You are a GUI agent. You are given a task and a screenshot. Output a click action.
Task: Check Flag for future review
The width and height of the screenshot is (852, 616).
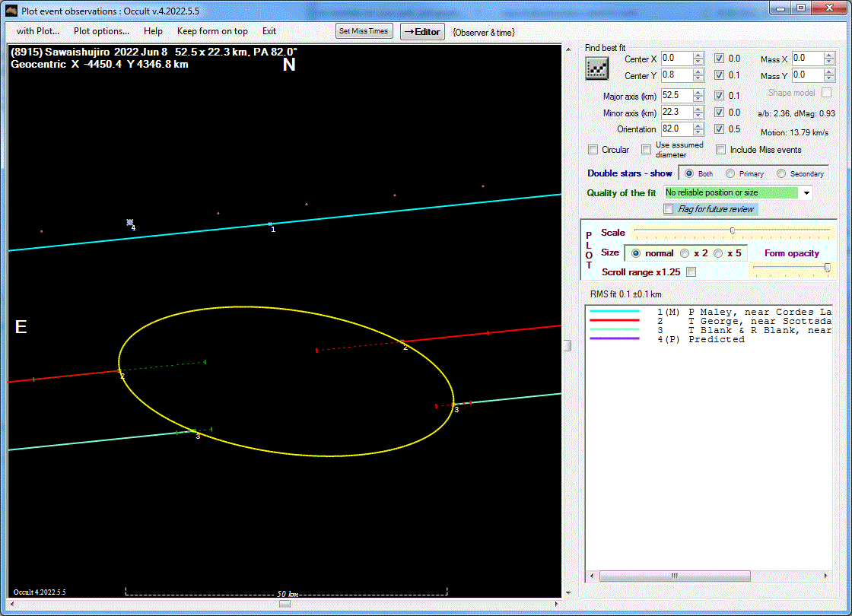pos(669,209)
